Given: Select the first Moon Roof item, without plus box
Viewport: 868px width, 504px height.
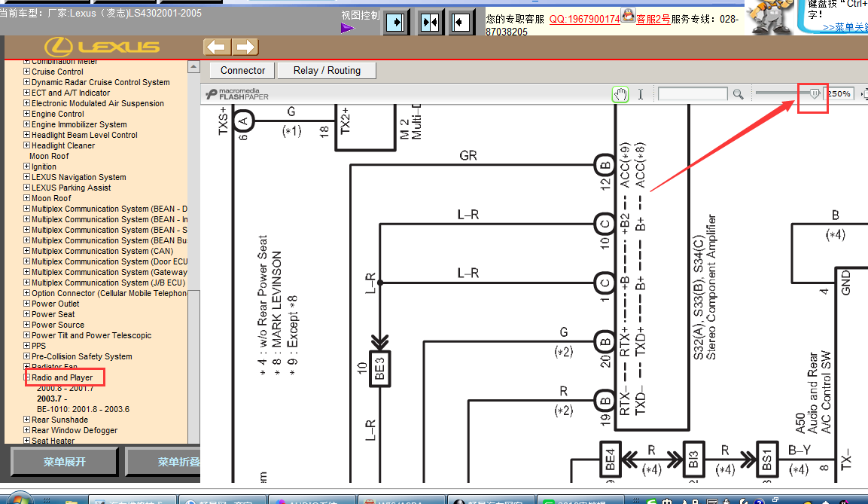Looking at the screenshot, I should click(x=49, y=156).
